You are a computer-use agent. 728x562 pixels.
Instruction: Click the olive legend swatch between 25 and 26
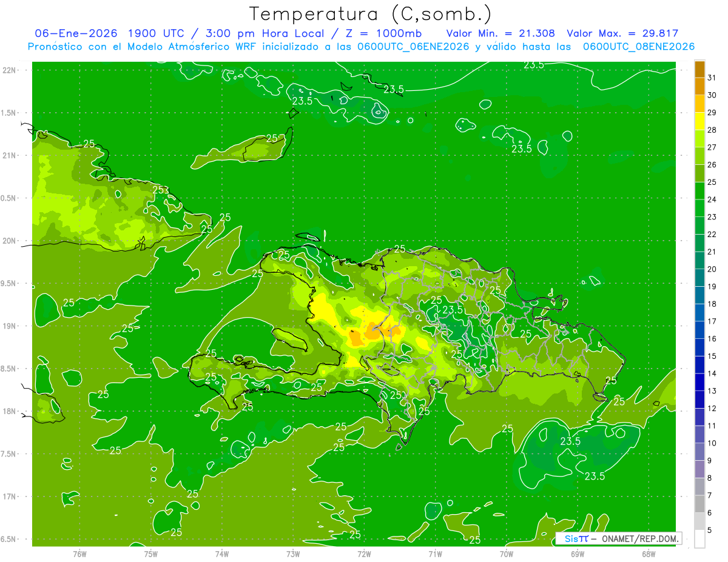click(699, 173)
